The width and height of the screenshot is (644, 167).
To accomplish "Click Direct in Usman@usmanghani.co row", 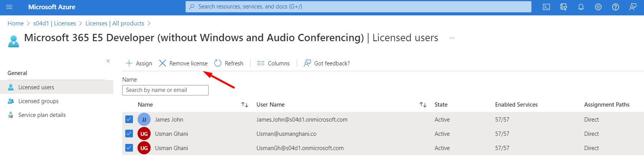I will click(x=591, y=134).
